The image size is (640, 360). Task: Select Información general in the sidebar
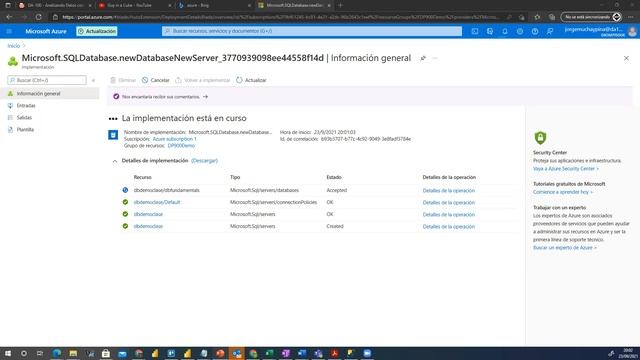pyautogui.click(x=49, y=93)
